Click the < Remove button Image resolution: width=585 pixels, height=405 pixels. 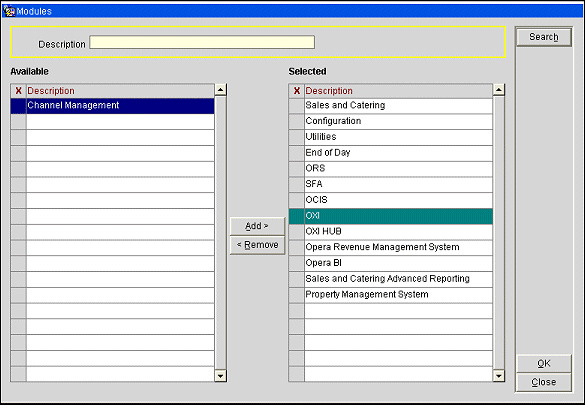click(x=257, y=245)
